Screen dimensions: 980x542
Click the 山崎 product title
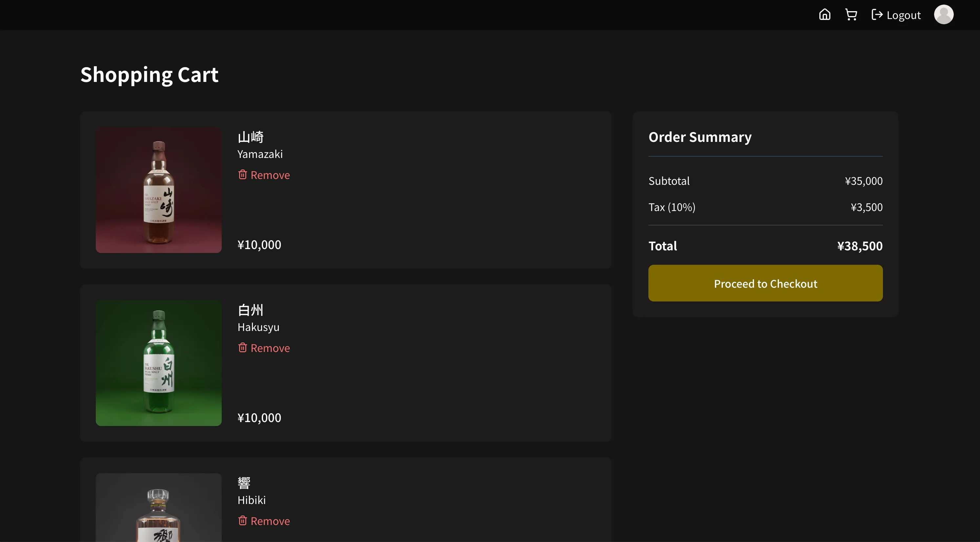(x=250, y=137)
